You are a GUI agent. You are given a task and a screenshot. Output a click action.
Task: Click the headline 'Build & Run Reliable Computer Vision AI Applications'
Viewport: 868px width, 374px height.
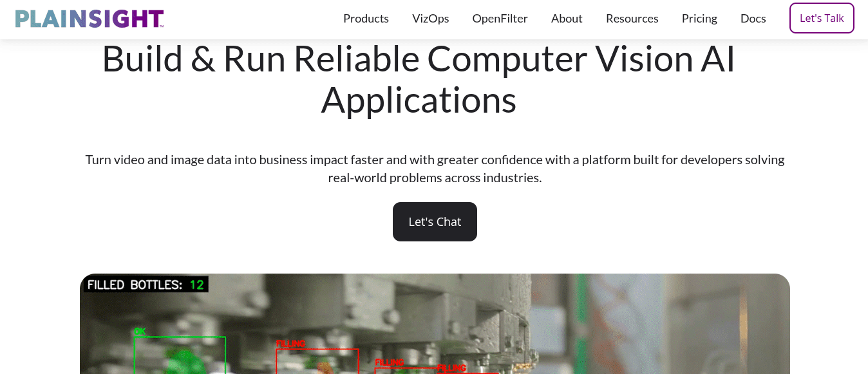pyautogui.click(x=419, y=80)
